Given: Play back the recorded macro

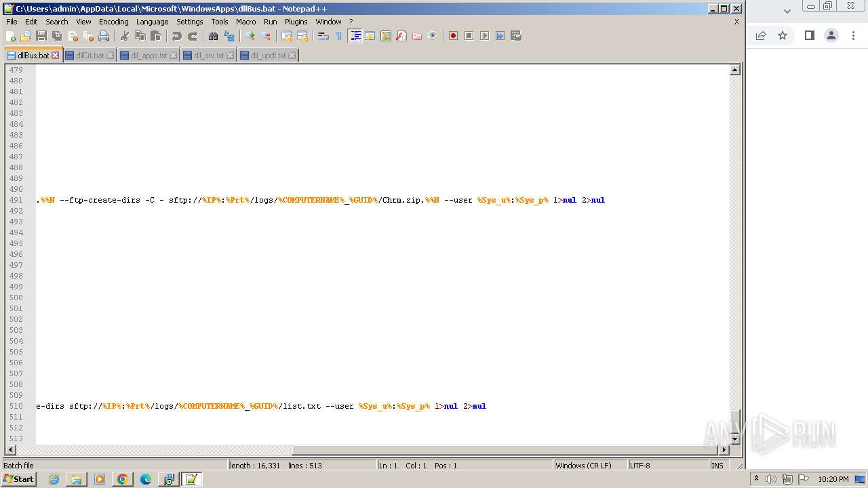Looking at the screenshot, I should pyautogui.click(x=484, y=36).
